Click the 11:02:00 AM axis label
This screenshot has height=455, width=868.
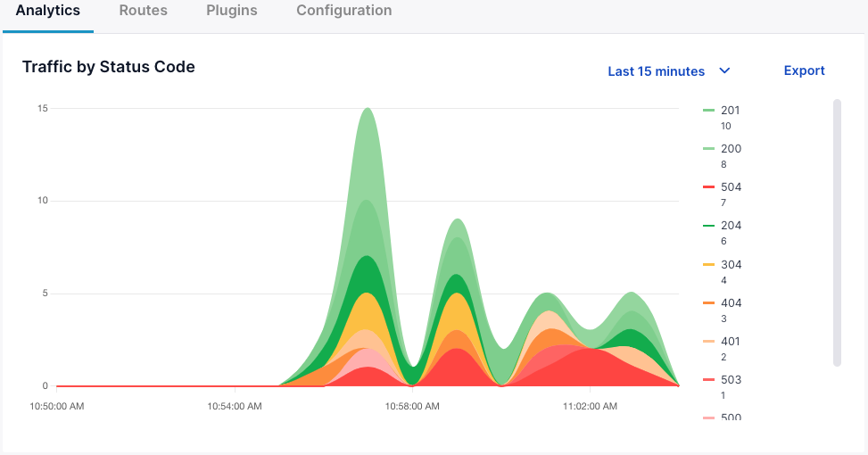coord(590,406)
